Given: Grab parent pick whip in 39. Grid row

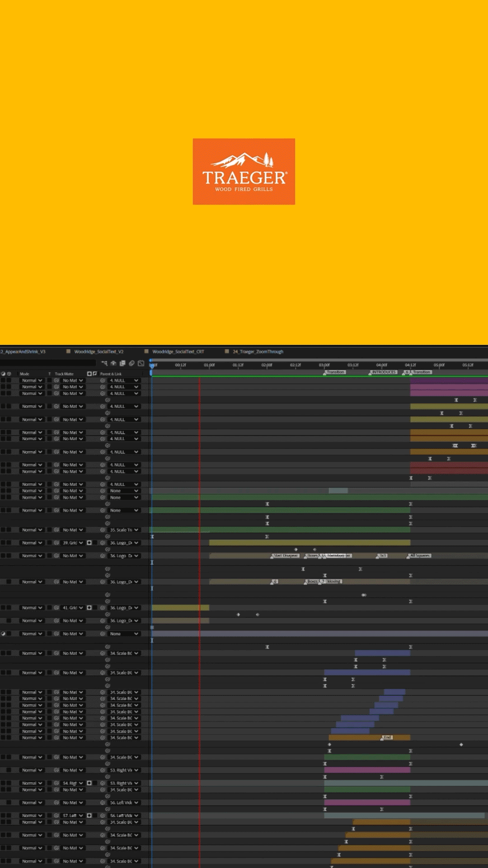Looking at the screenshot, I should point(103,543).
